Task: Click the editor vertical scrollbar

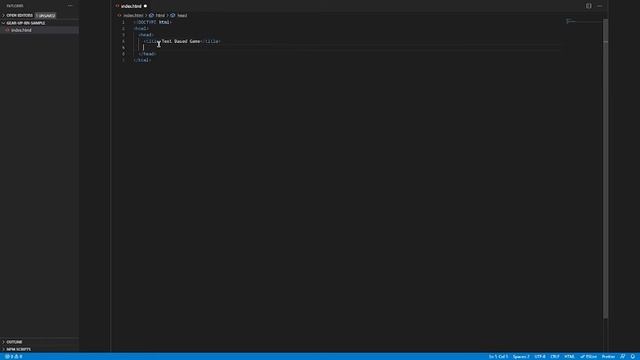Action: tap(606, 168)
